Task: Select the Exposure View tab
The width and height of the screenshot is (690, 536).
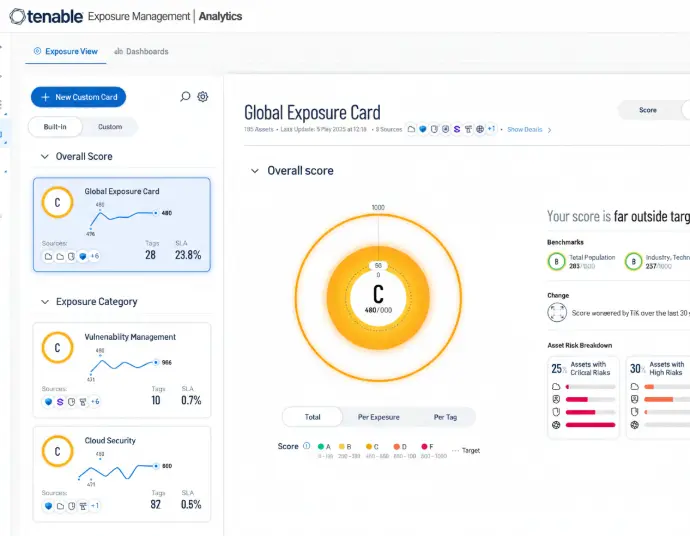Action: click(66, 51)
